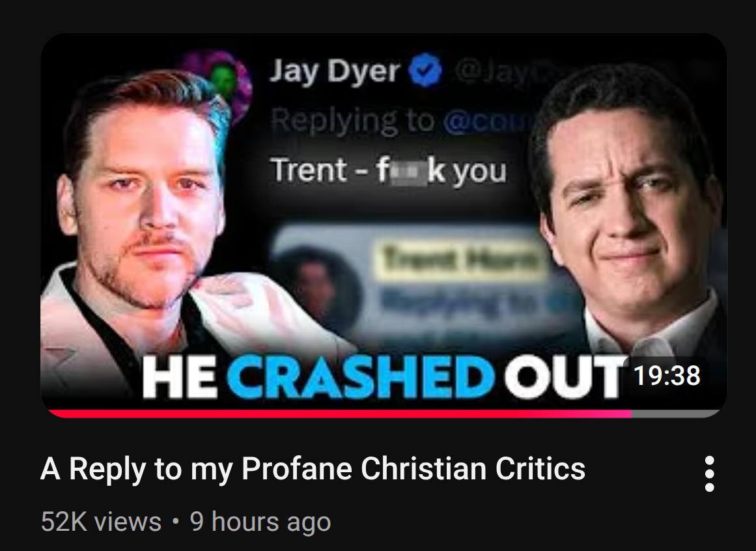The width and height of the screenshot is (756, 551).
Task: Click the "9 hours ago" timestamp
Action: pyautogui.click(x=260, y=522)
